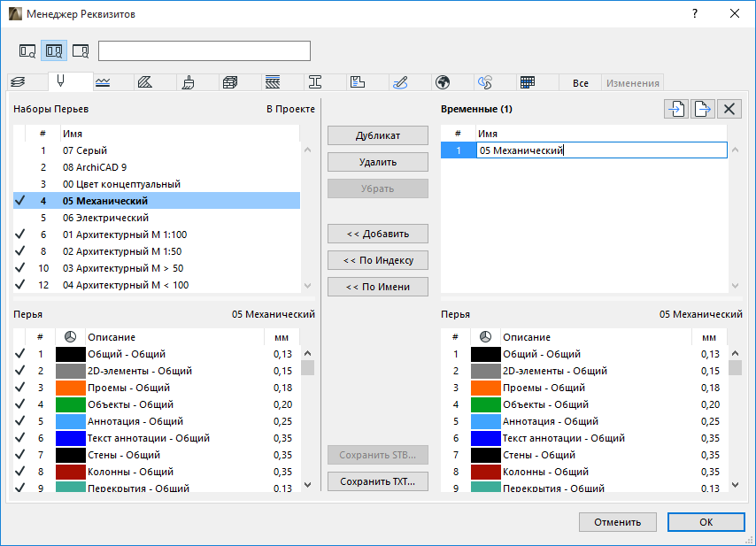The image size is (756, 546).
Task: Click checkmark beside 05 Механический pen set
Action: (x=19, y=201)
